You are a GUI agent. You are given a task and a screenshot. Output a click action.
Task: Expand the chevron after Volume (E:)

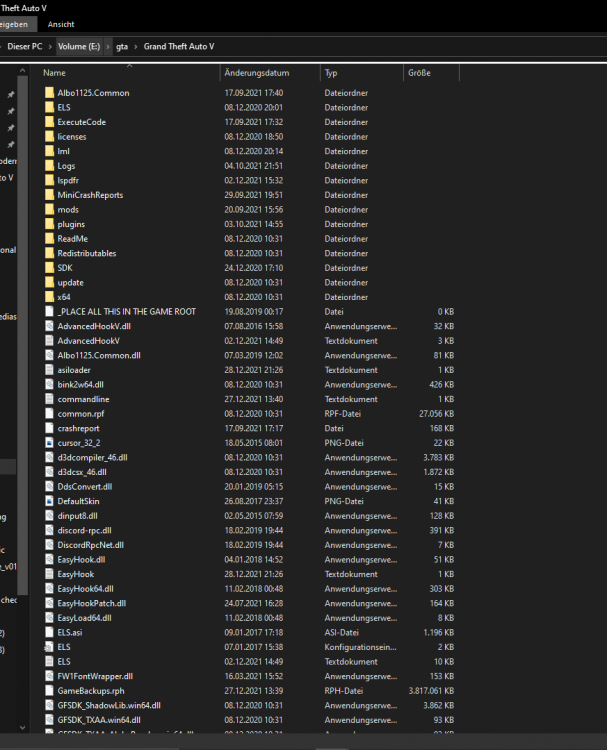pos(108,46)
